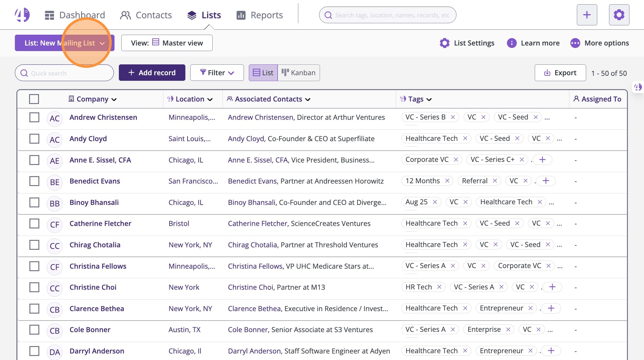This screenshot has height=360, width=644.
Task: Add a tag to Benedict Evans row
Action: point(546,181)
